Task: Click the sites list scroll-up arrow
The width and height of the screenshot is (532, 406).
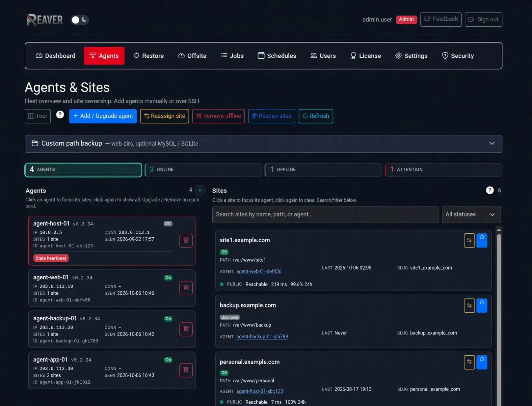Action: (x=499, y=230)
